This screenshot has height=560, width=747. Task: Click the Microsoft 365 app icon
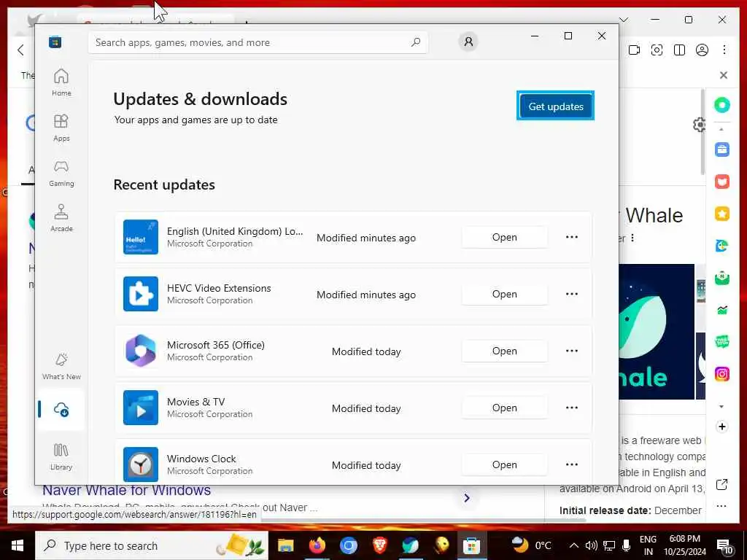[141, 351]
